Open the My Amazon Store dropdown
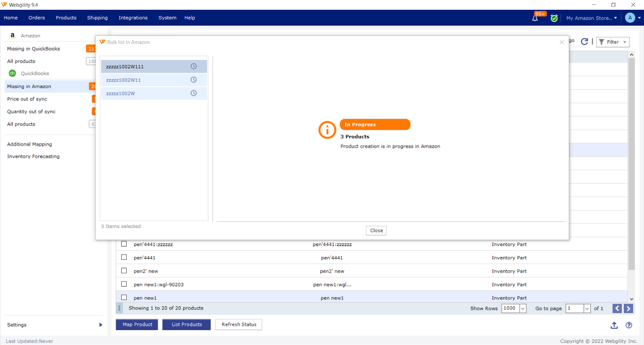 (591, 18)
